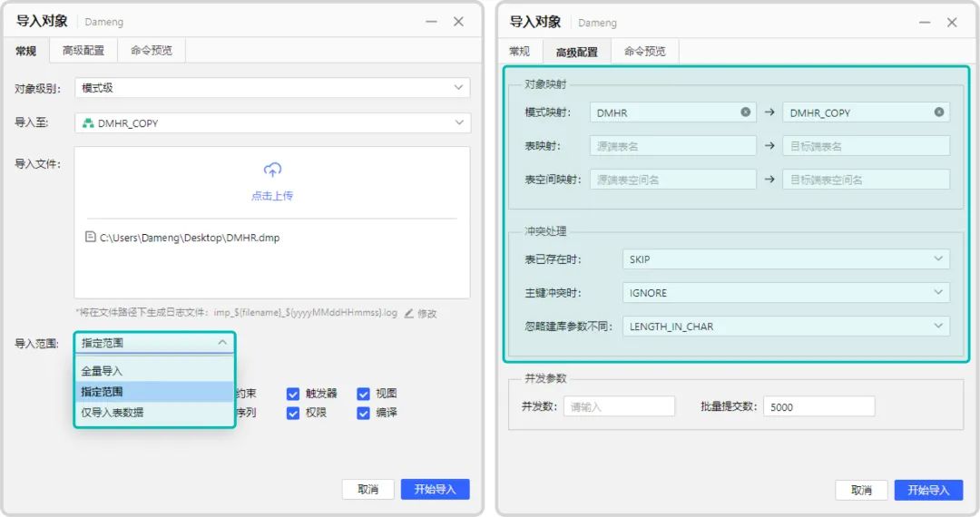The width and height of the screenshot is (980, 517).
Task: Click the edit pencil icon beside 修改
Action: pyautogui.click(x=408, y=314)
